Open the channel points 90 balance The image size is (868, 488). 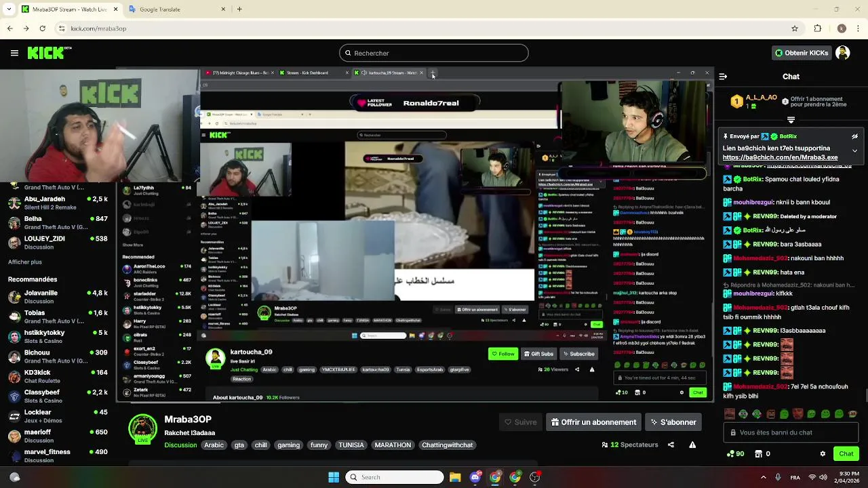735,453
